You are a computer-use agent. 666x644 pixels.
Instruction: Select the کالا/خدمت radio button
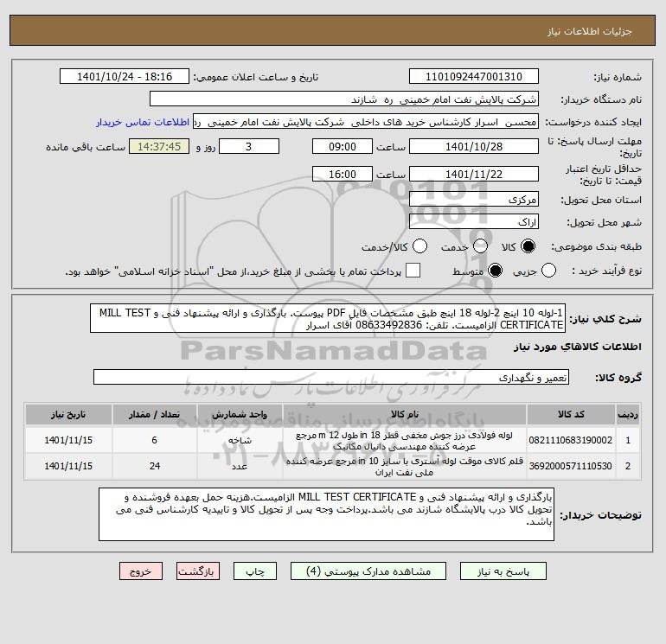[420, 246]
